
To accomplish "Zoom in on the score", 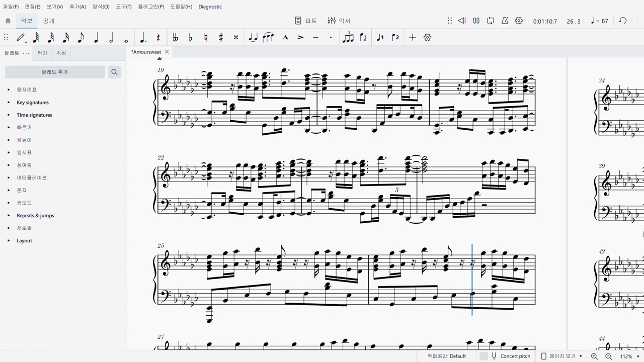I will pos(594,356).
